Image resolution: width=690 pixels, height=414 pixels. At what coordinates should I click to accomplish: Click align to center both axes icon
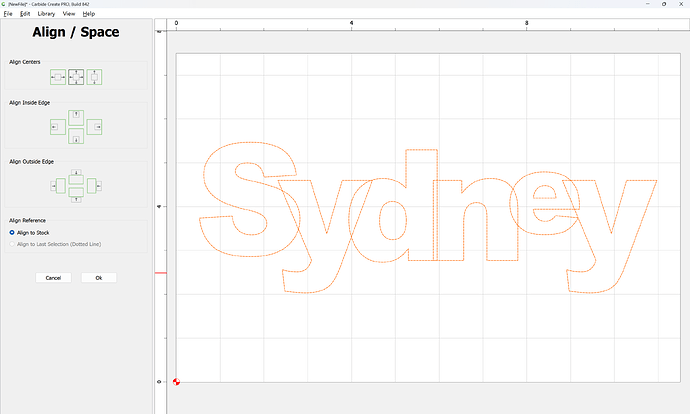(x=76, y=77)
